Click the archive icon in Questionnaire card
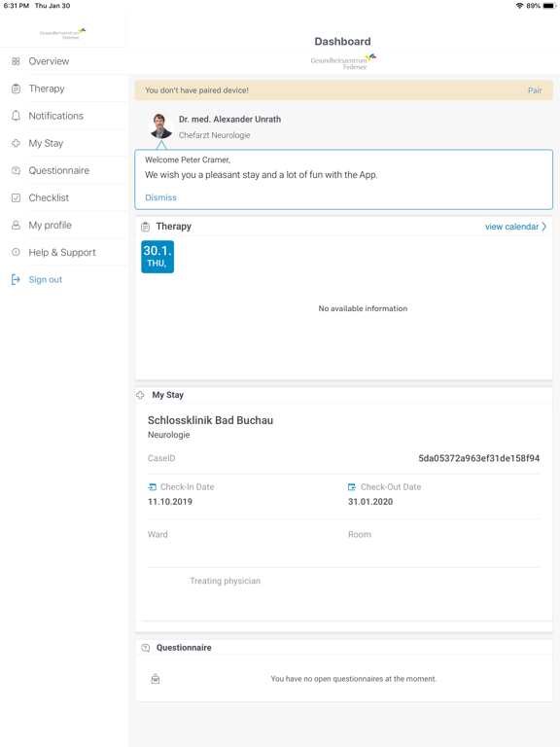Viewport: 560px width, 747px height. [x=156, y=679]
